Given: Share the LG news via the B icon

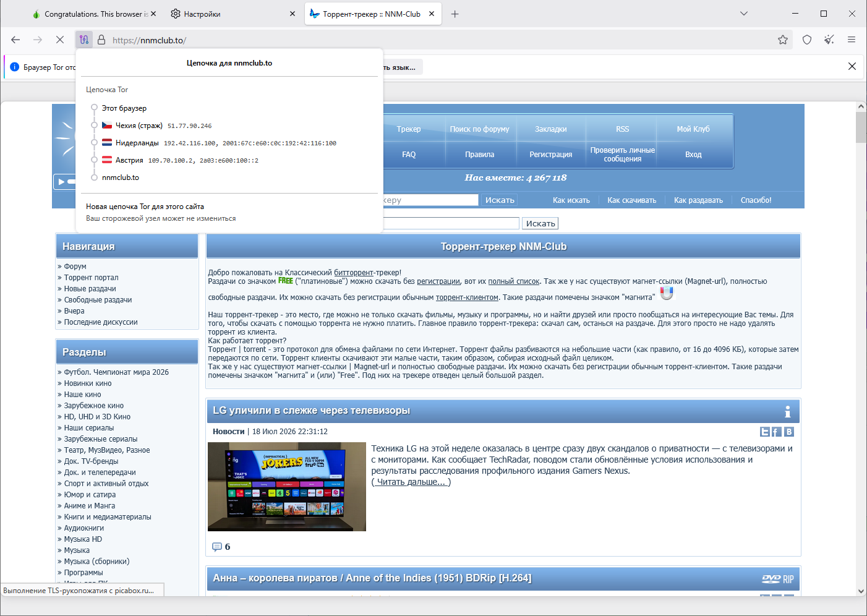Looking at the screenshot, I should point(789,432).
